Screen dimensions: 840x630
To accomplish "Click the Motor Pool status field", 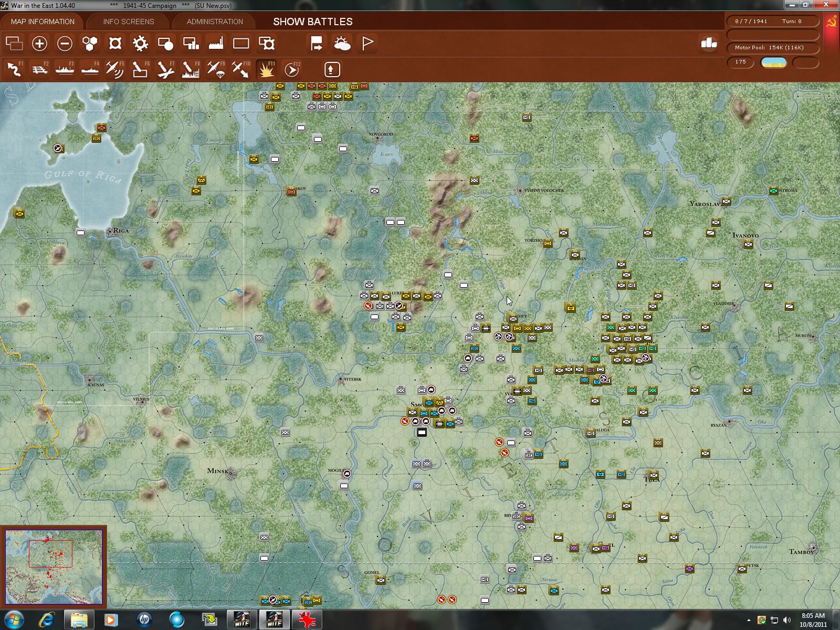I will (x=772, y=48).
